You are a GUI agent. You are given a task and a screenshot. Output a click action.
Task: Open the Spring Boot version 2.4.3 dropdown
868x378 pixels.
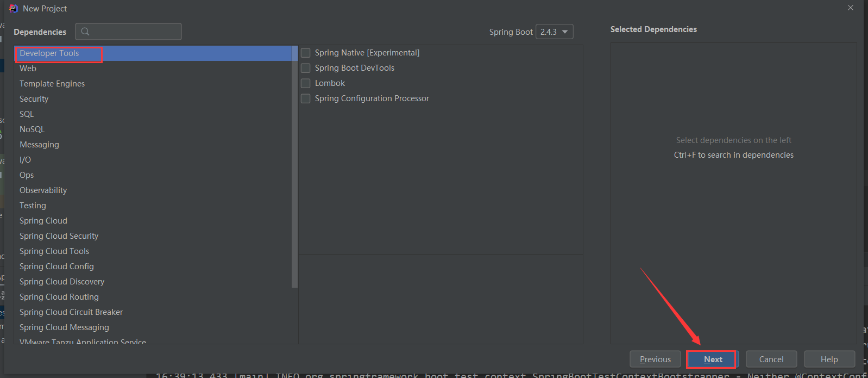[x=554, y=32]
